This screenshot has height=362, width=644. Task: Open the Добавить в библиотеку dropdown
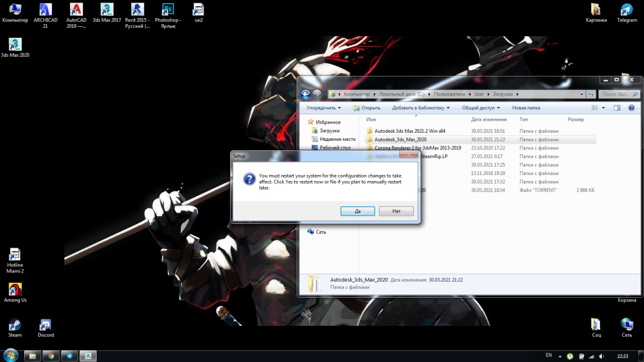pyautogui.click(x=421, y=108)
